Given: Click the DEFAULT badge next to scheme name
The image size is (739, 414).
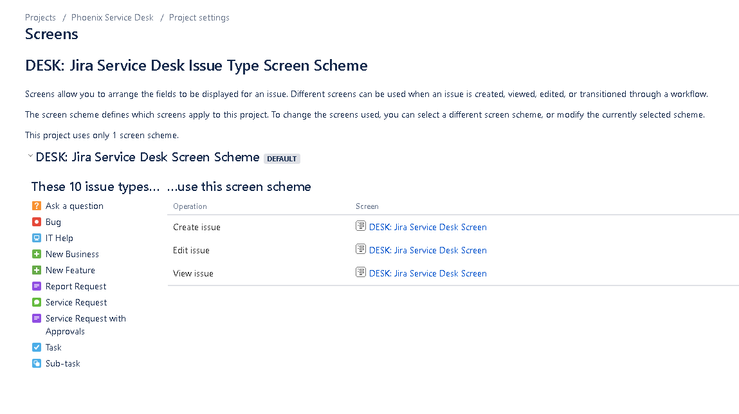Looking at the screenshot, I should (282, 158).
